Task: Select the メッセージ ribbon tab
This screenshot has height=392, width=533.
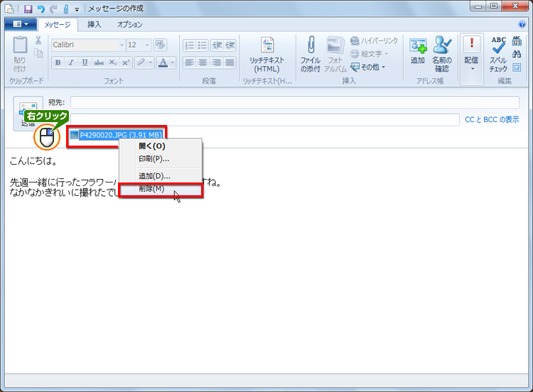Action: 58,24
